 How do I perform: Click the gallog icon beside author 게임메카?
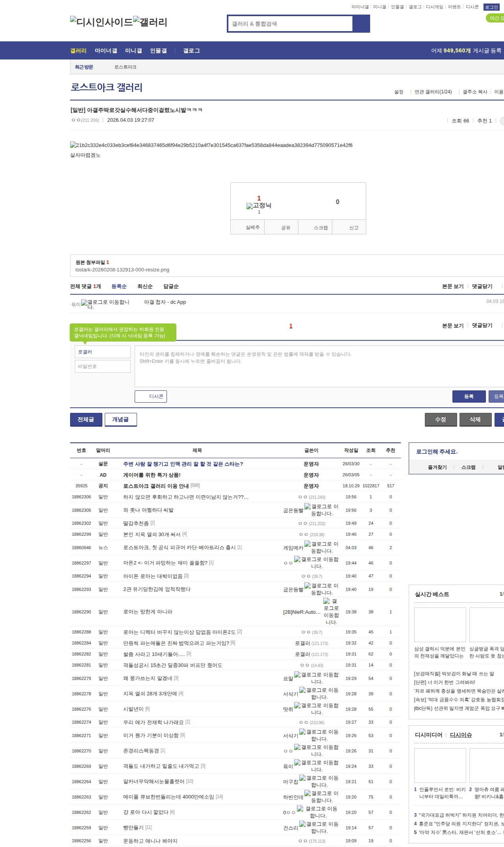pos(308,544)
